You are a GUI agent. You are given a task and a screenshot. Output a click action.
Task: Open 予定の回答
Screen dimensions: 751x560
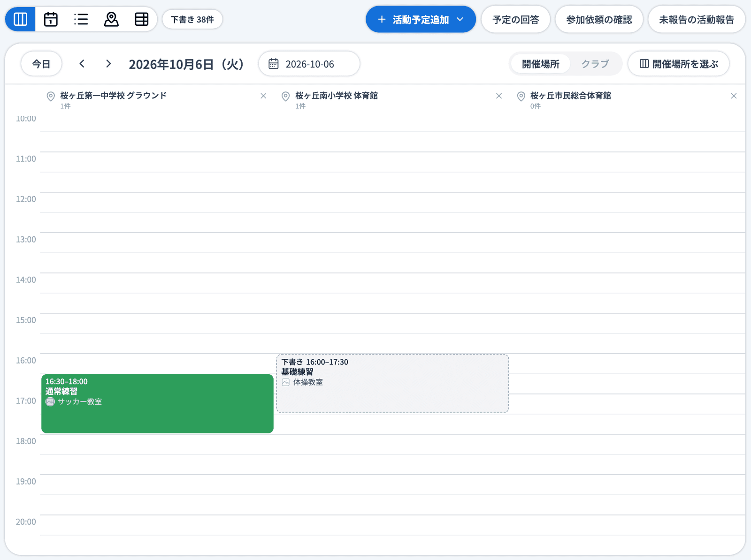515,19
